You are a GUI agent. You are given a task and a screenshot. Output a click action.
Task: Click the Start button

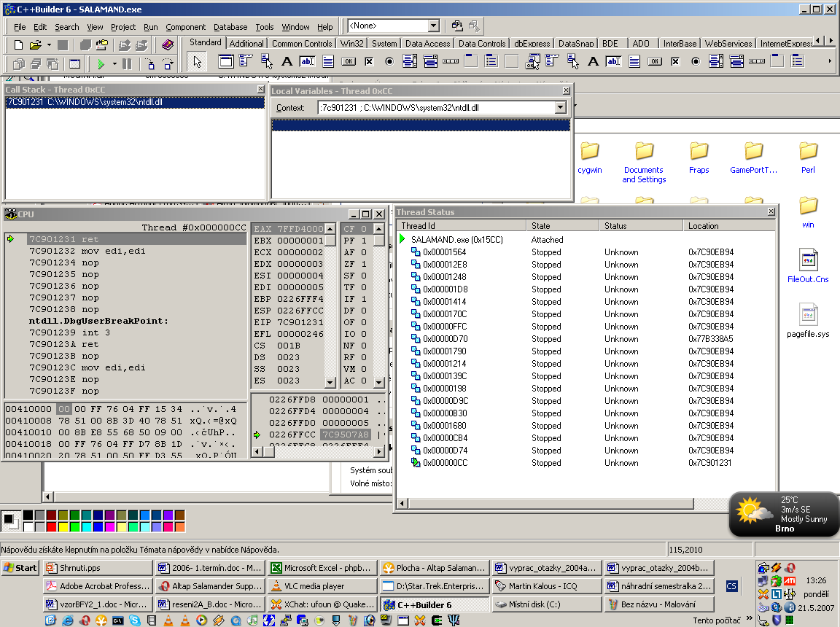pyautogui.click(x=20, y=567)
